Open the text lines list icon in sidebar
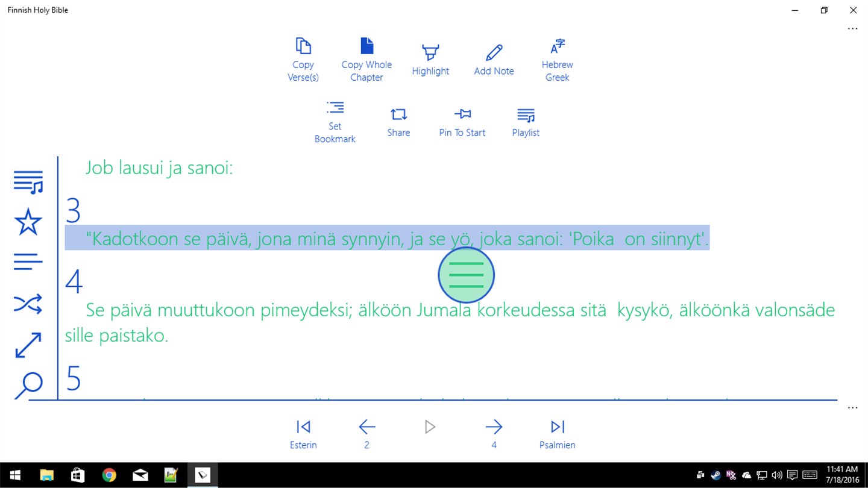 click(28, 262)
